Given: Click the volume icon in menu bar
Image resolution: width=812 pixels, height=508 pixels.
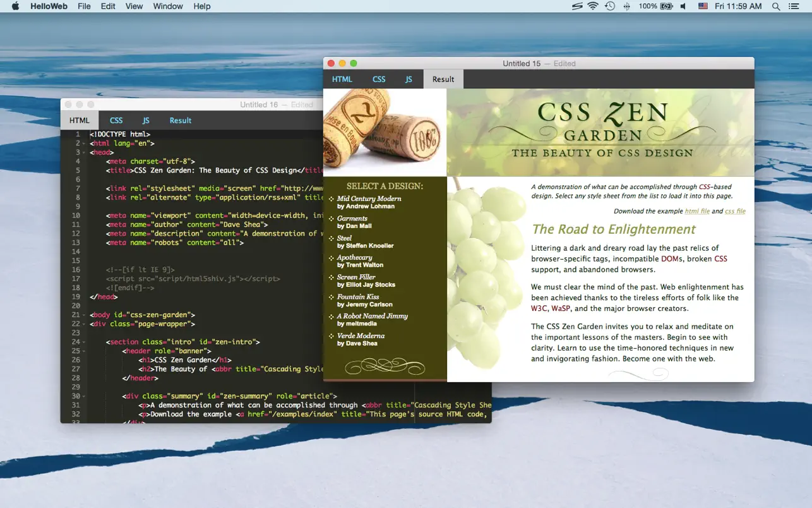Looking at the screenshot, I should click(684, 6).
